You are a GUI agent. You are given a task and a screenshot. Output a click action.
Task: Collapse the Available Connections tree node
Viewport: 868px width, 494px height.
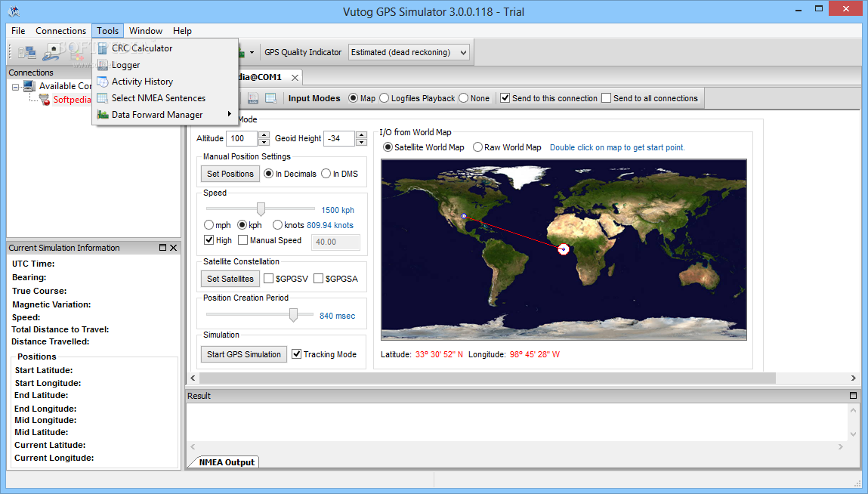16,87
